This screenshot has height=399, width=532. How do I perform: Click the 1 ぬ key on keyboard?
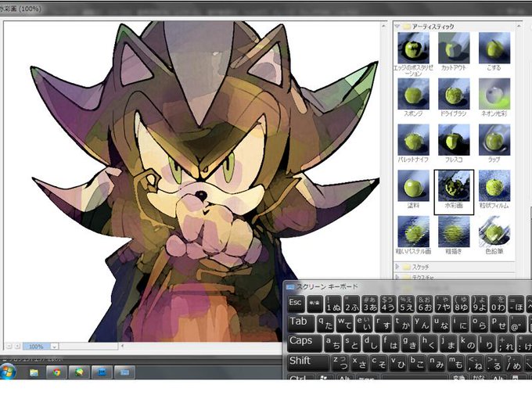(x=333, y=304)
